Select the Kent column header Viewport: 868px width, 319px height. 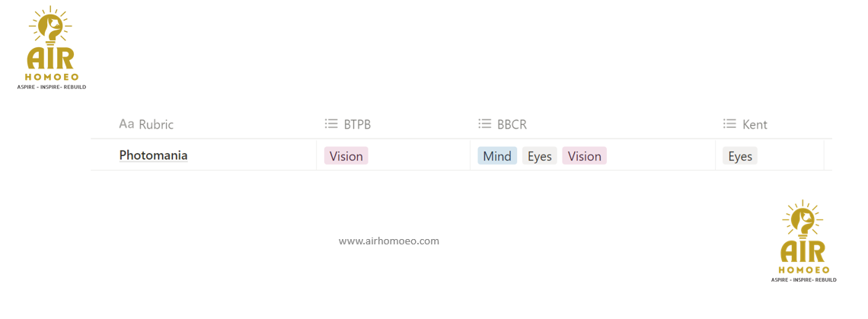[x=755, y=124]
